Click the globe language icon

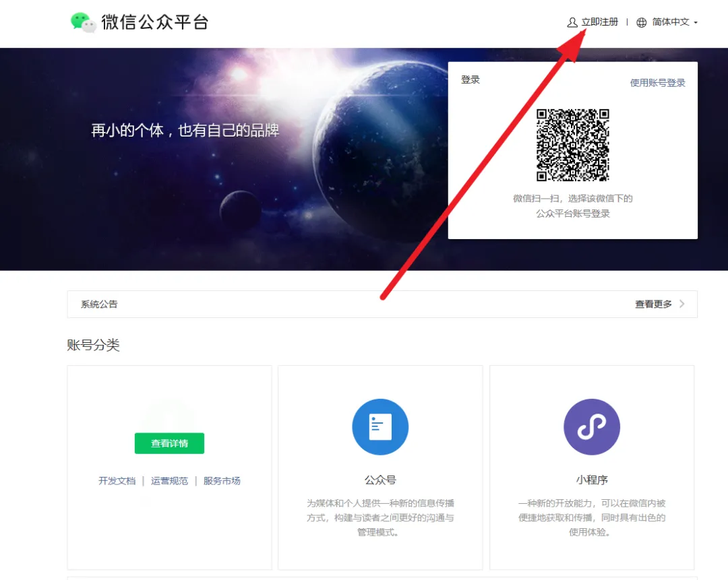[x=641, y=22]
